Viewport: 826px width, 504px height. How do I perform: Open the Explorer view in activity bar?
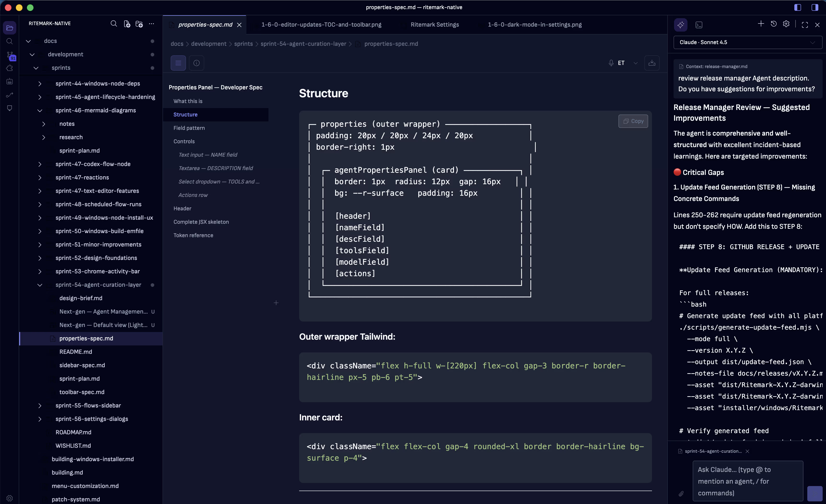pos(9,28)
